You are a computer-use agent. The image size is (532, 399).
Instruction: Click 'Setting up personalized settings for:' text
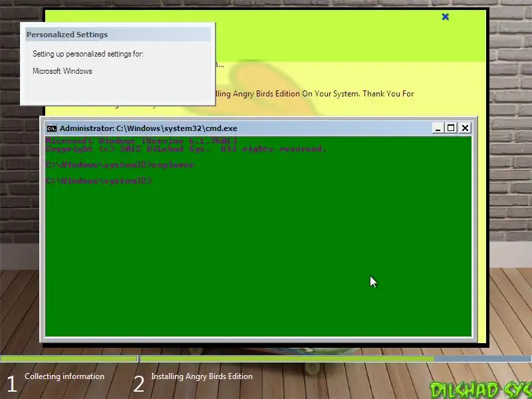click(88, 54)
